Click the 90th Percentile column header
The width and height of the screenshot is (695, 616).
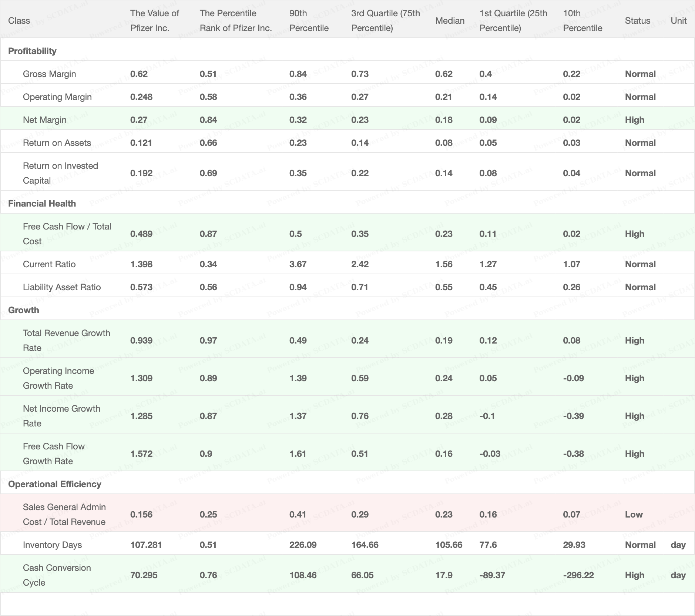[x=309, y=21]
